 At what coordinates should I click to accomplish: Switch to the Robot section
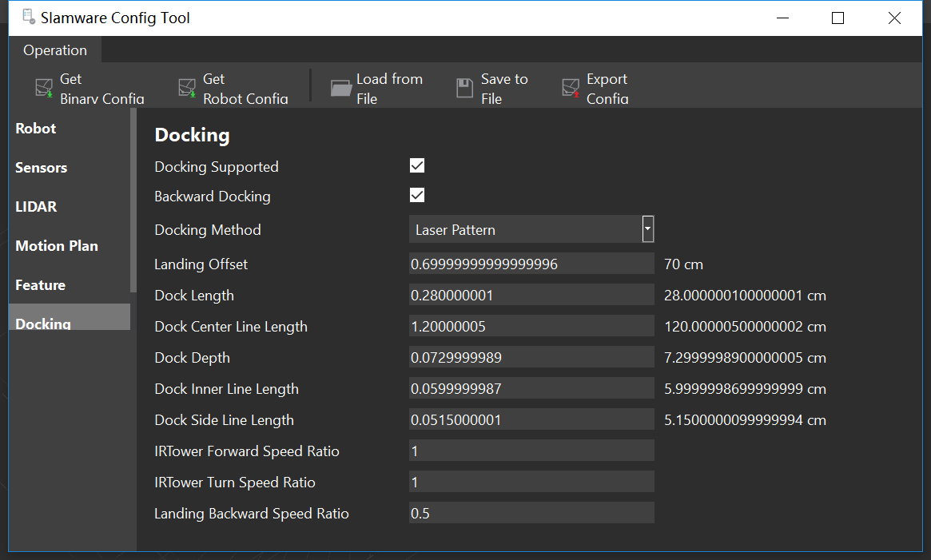36,129
